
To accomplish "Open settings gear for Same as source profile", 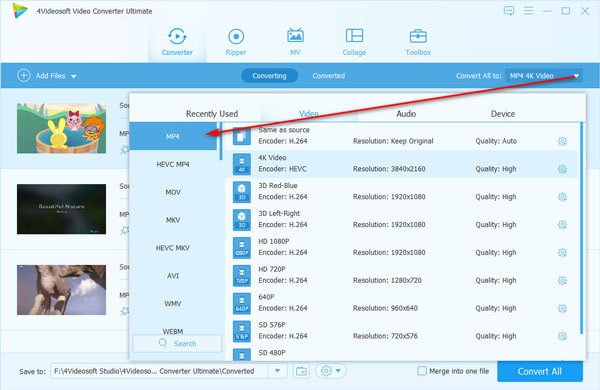I will pos(562,141).
